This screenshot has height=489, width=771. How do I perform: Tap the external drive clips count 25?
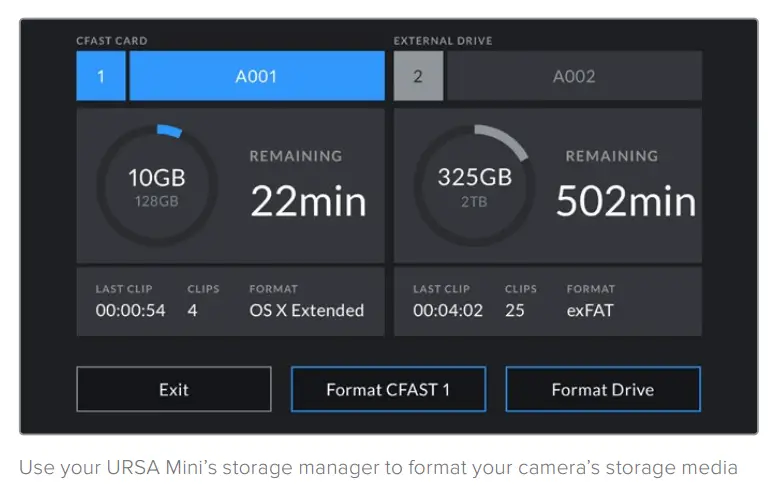tap(514, 311)
